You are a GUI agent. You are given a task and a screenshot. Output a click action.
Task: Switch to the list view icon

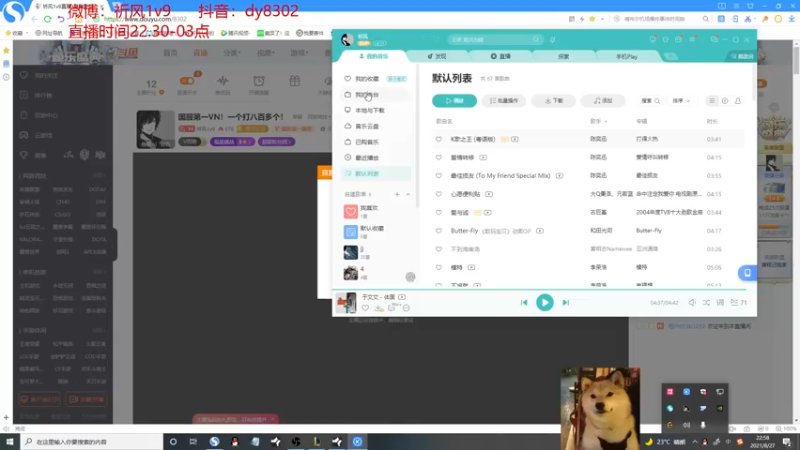[712, 101]
